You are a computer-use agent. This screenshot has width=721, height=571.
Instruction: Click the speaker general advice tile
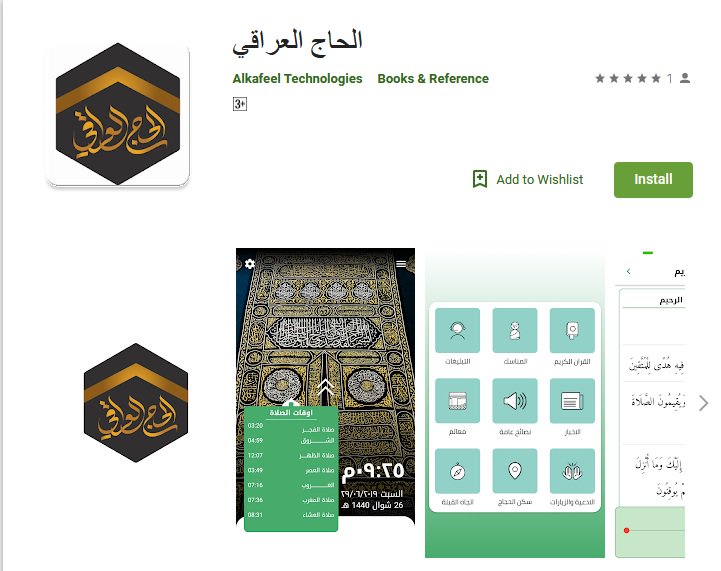pos(515,401)
